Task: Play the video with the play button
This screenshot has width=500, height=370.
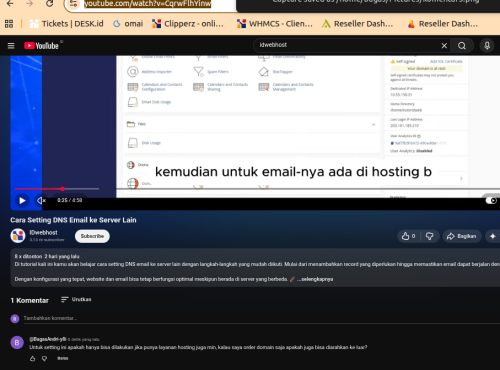Action: click(22, 200)
